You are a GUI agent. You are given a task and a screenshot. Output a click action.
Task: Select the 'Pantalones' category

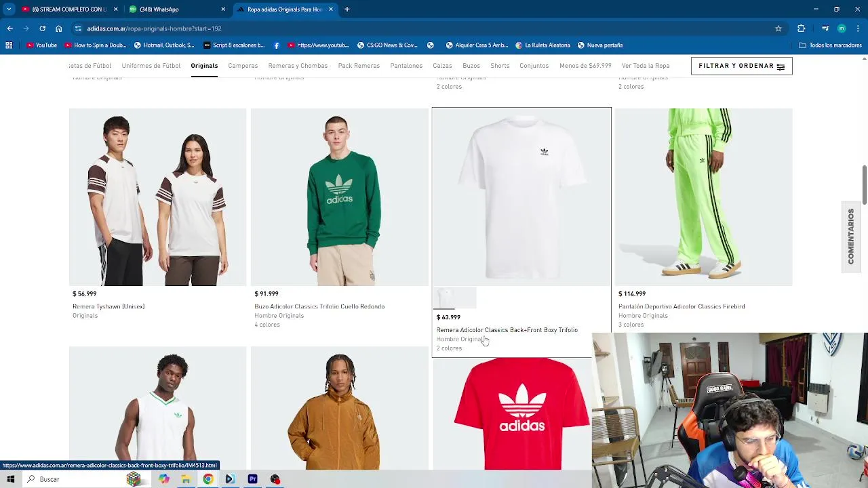(406, 66)
